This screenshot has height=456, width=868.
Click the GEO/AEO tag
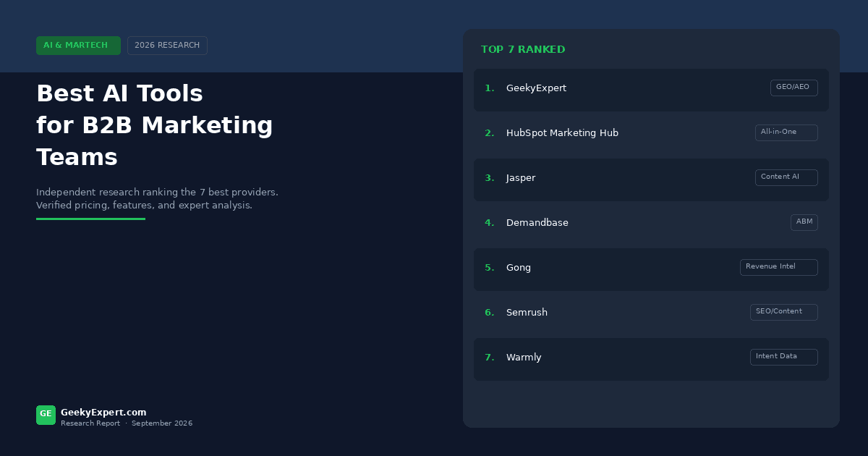pyautogui.click(x=793, y=88)
